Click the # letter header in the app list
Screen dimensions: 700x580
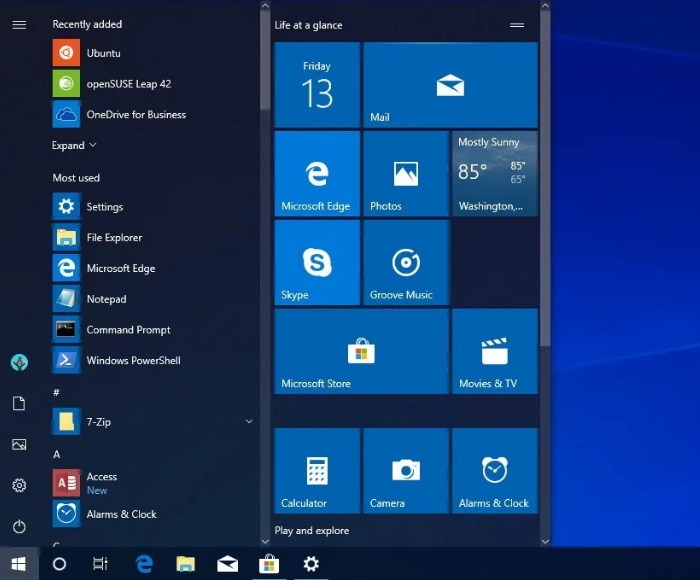(x=56, y=392)
